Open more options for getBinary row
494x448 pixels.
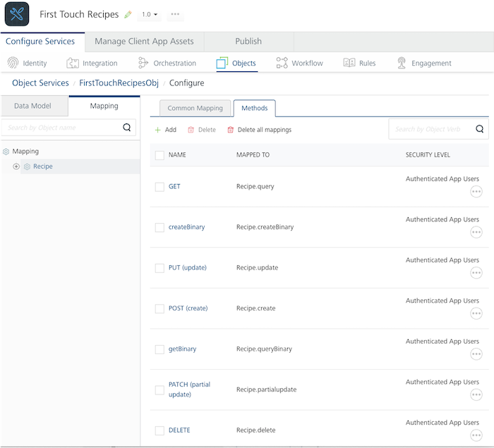coord(476,354)
